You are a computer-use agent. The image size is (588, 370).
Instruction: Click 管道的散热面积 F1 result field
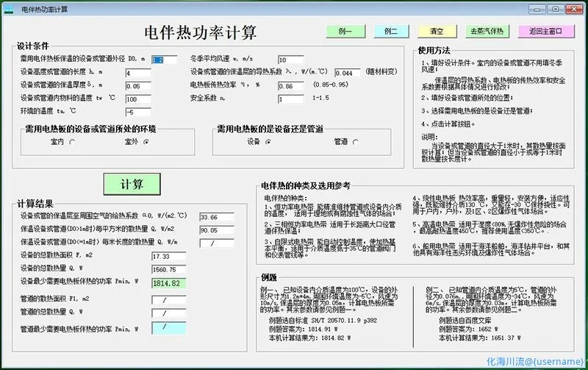click(x=169, y=300)
